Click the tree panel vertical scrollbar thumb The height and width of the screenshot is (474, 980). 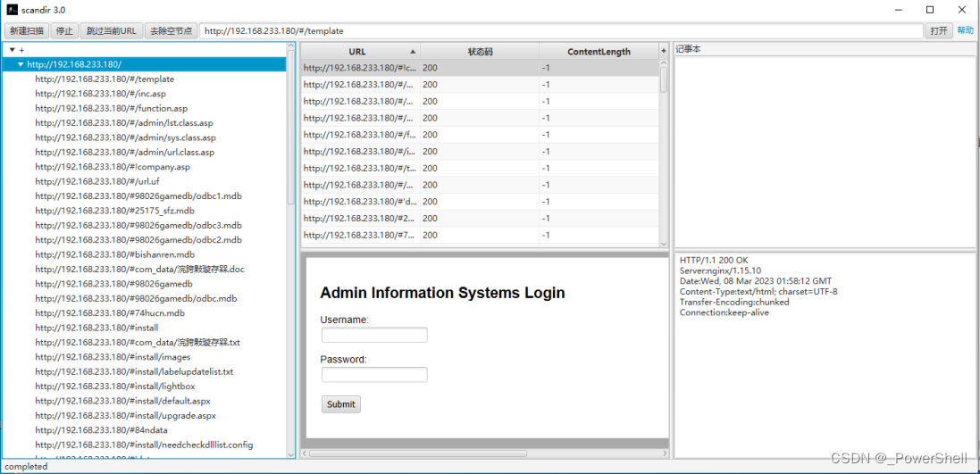pos(290,128)
